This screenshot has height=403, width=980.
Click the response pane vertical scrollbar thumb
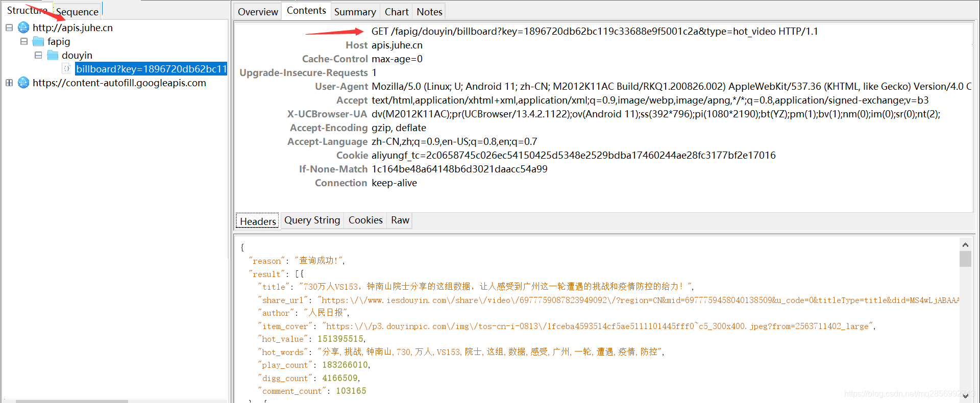point(965,259)
